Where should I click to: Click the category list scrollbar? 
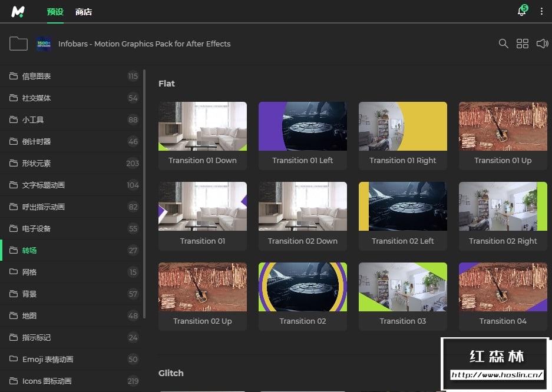(144, 194)
